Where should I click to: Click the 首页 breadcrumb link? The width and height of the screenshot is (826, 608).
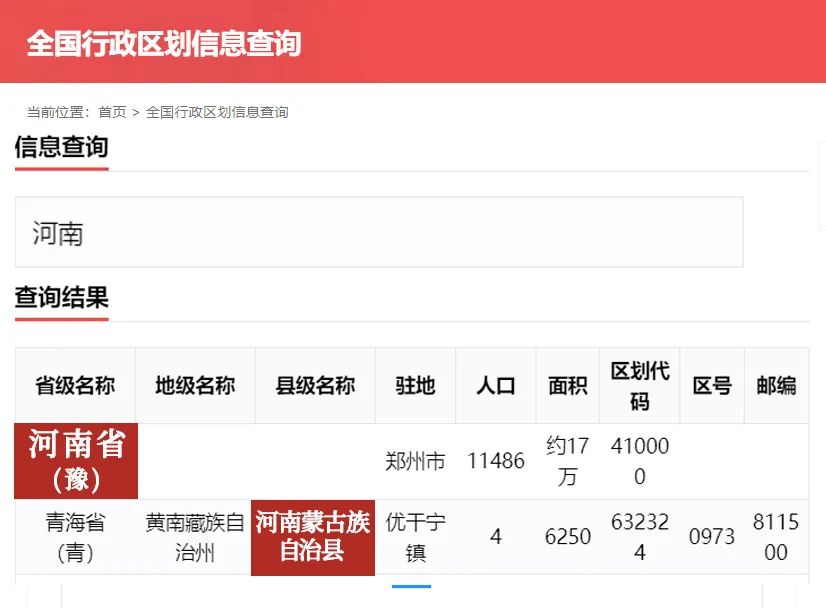[112, 112]
